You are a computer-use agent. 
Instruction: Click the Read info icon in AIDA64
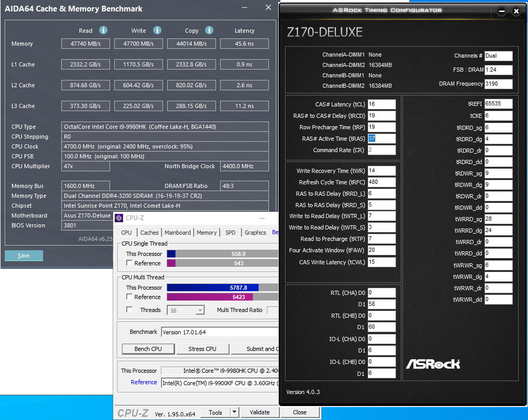pos(103,30)
